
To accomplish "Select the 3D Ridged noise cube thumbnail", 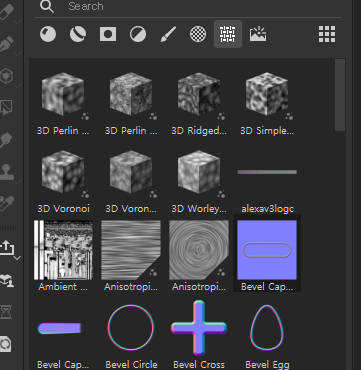I will (x=199, y=95).
